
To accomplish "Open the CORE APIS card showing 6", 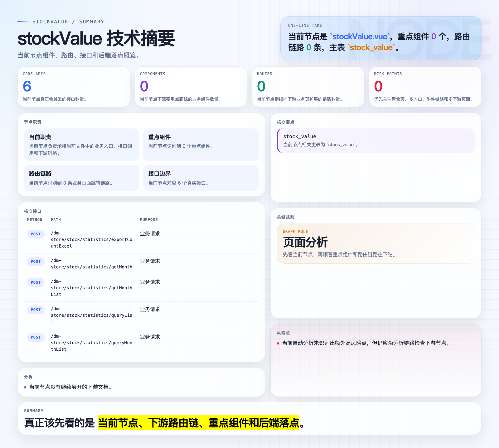I will (74, 87).
